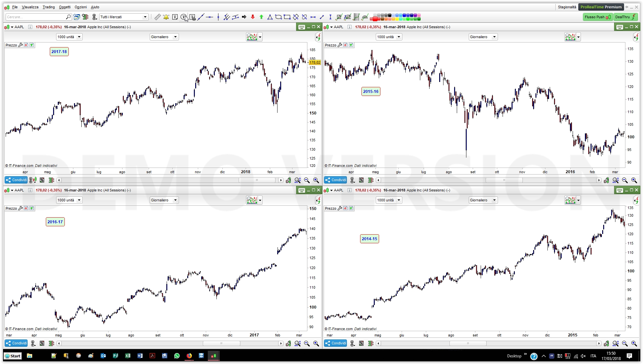
Task: Select the Fibonacci arcs tool
Action: point(365,17)
